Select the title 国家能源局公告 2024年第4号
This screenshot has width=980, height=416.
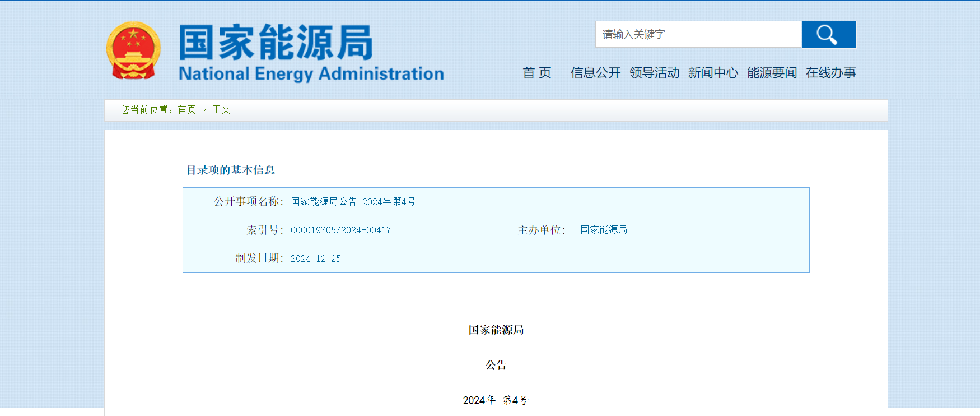(x=353, y=202)
